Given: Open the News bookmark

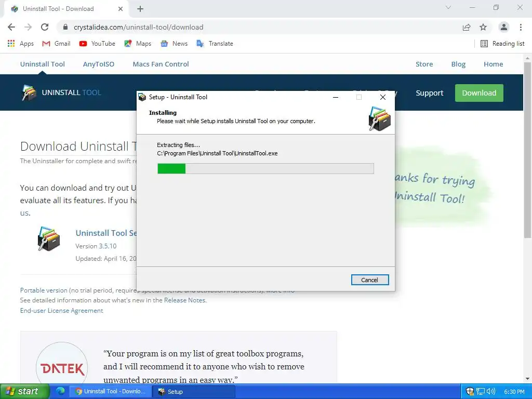Looking at the screenshot, I should click(174, 44).
